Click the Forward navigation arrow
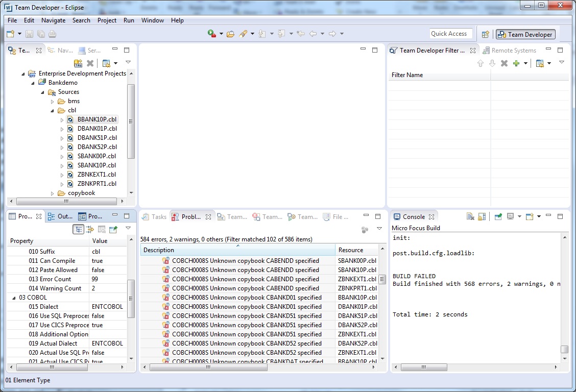Image resolution: width=576 pixels, height=392 pixels. (332, 34)
